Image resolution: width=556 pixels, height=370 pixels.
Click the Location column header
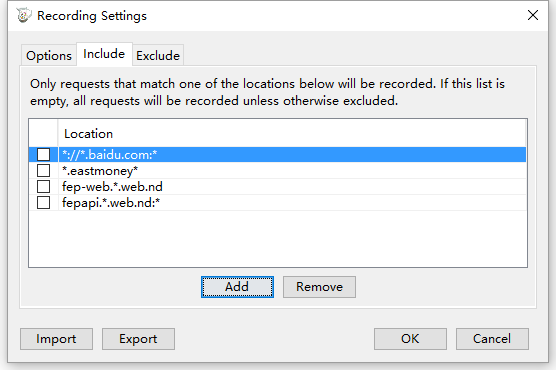292,134
